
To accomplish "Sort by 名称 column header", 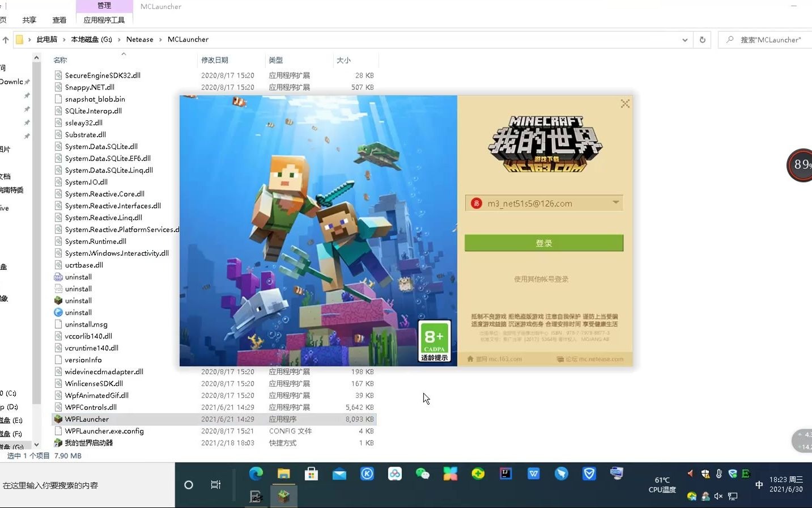I will coord(60,60).
